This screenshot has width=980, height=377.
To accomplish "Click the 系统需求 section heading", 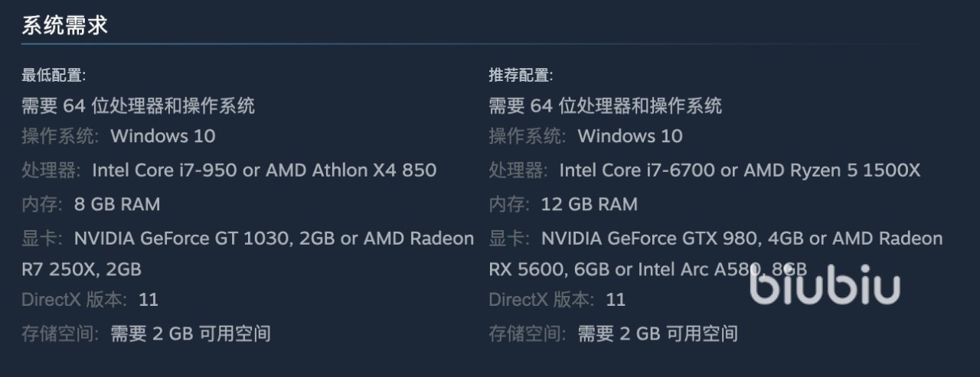I will click(x=65, y=25).
